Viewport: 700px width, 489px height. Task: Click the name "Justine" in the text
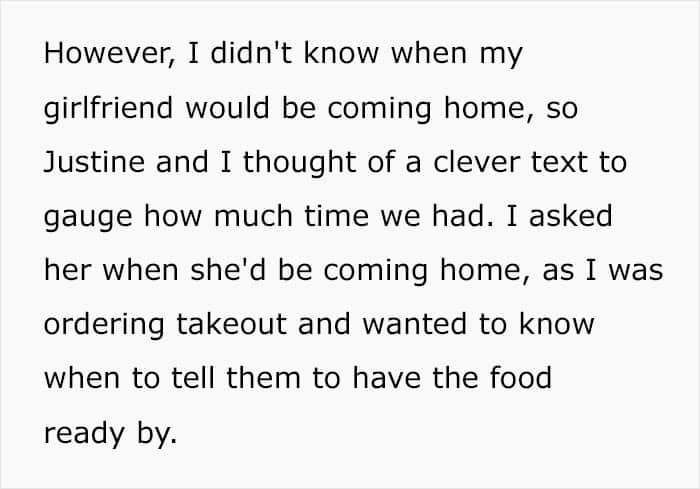pos(94,162)
